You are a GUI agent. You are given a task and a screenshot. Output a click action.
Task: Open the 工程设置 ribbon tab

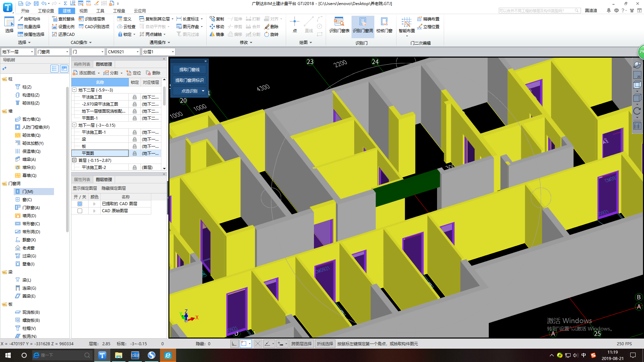click(x=46, y=11)
